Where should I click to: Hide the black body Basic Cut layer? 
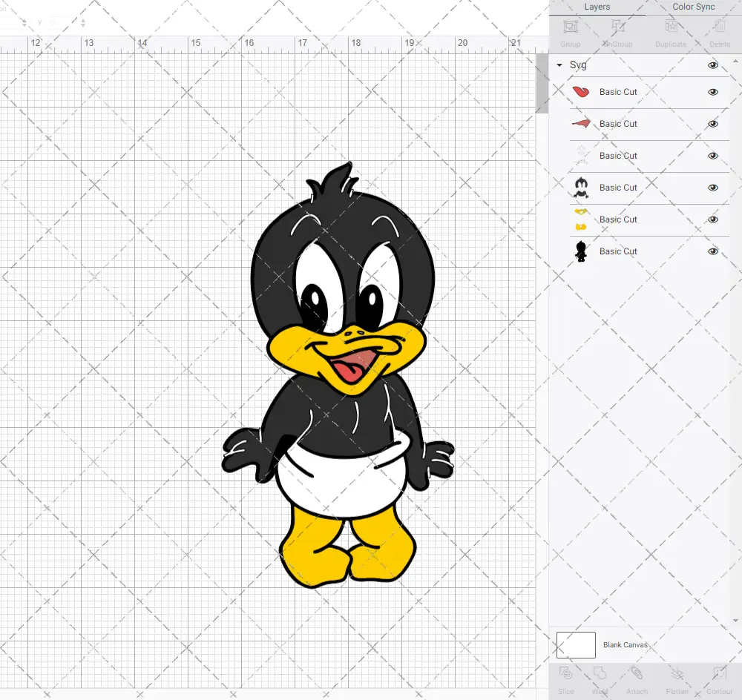coord(712,188)
